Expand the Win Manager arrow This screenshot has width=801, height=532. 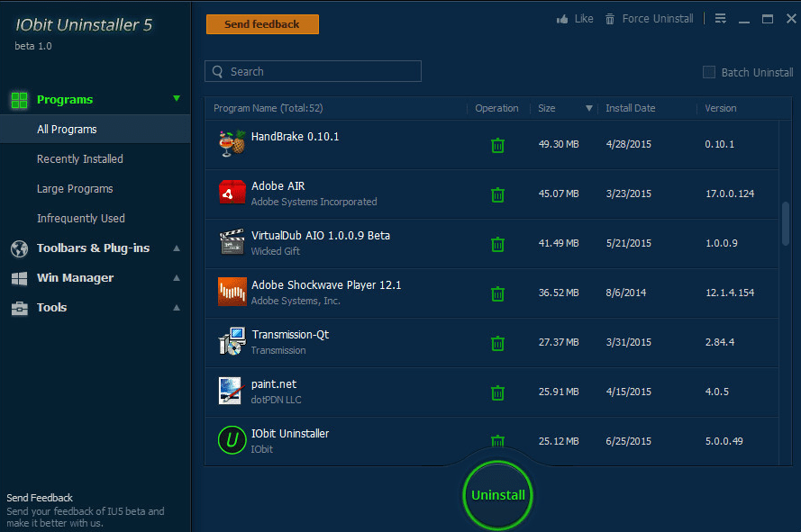point(177,278)
